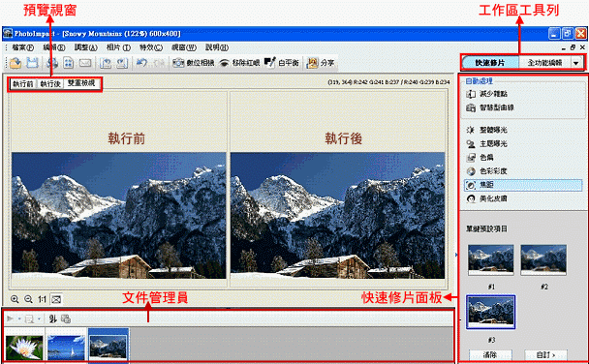Click the 清除 clear button

point(490,354)
